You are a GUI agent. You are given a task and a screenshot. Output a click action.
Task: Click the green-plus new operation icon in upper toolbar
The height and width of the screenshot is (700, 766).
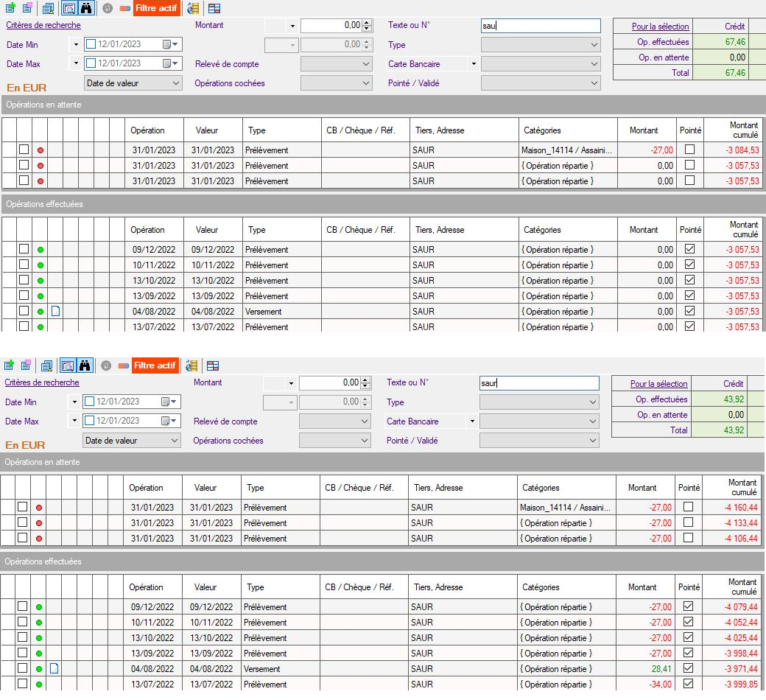pyautogui.click(x=10, y=9)
